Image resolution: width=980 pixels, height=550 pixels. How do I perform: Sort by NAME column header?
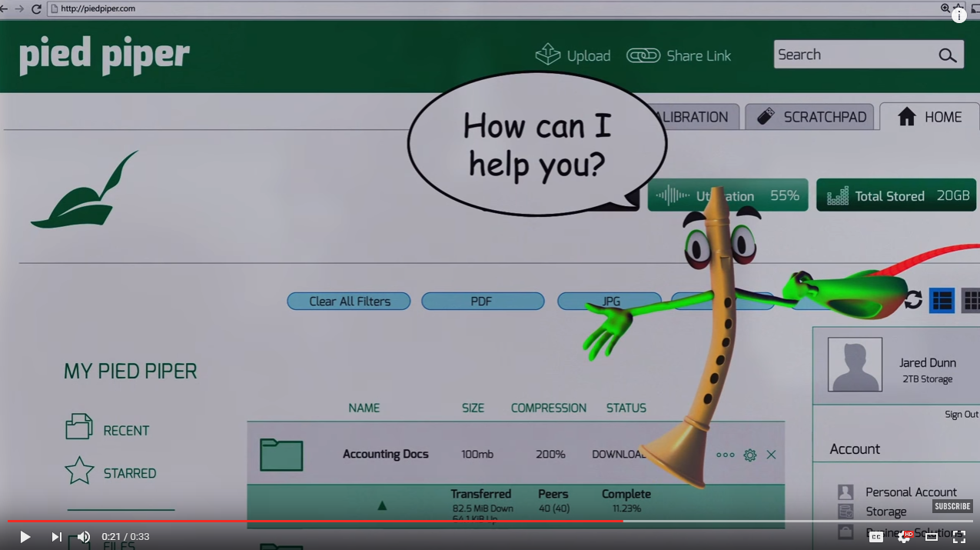pyautogui.click(x=364, y=408)
